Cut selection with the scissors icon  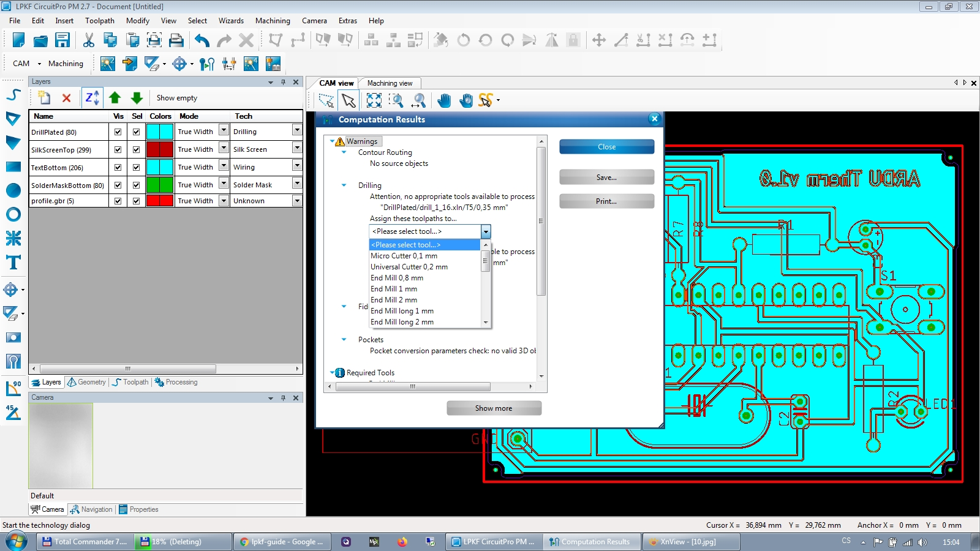89,40
